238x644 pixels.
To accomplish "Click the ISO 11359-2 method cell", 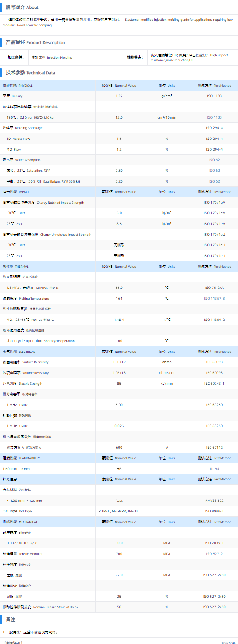I will pos(214,320).
